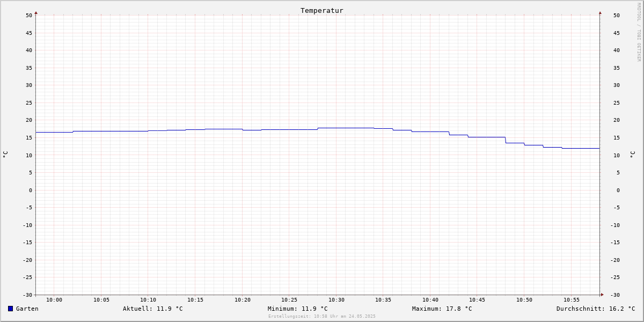The height and width of the screenshot is (322, 644).
Task: Click the 10:10 time axis label
Action: coord(148,300)
